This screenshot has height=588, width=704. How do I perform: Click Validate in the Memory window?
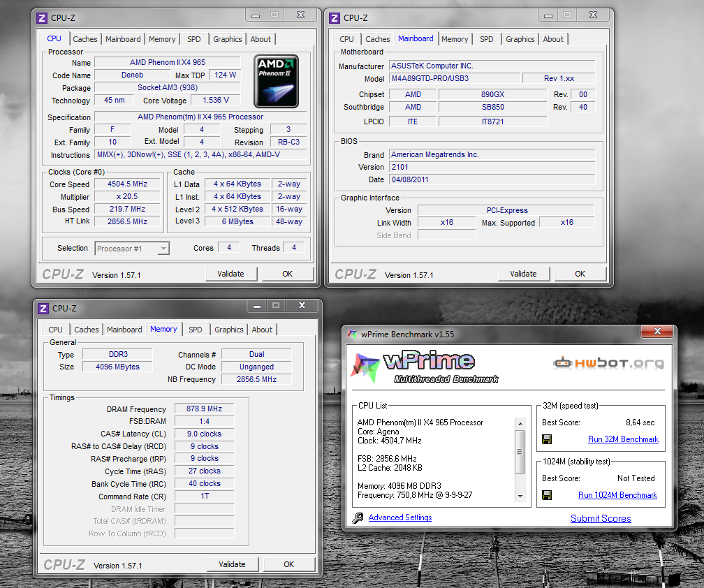click(x=232, y=564)
